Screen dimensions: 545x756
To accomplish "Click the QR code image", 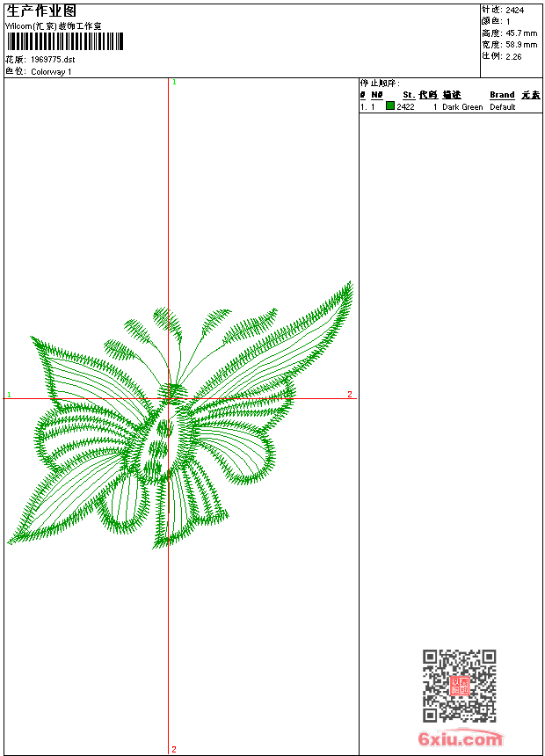I will click(459, 686).
